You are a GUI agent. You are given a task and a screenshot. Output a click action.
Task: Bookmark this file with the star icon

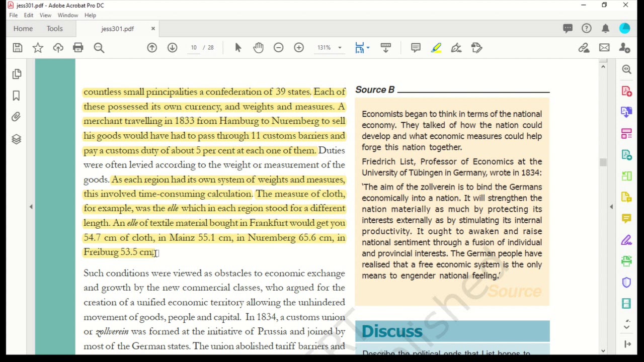coord(38,48)
